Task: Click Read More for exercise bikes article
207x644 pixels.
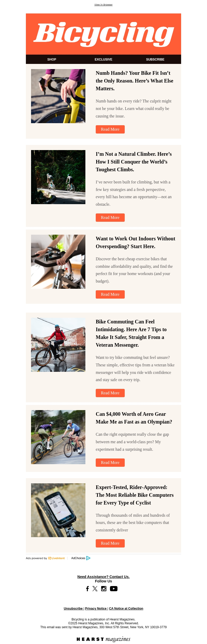Action: (x=110, y=294)
